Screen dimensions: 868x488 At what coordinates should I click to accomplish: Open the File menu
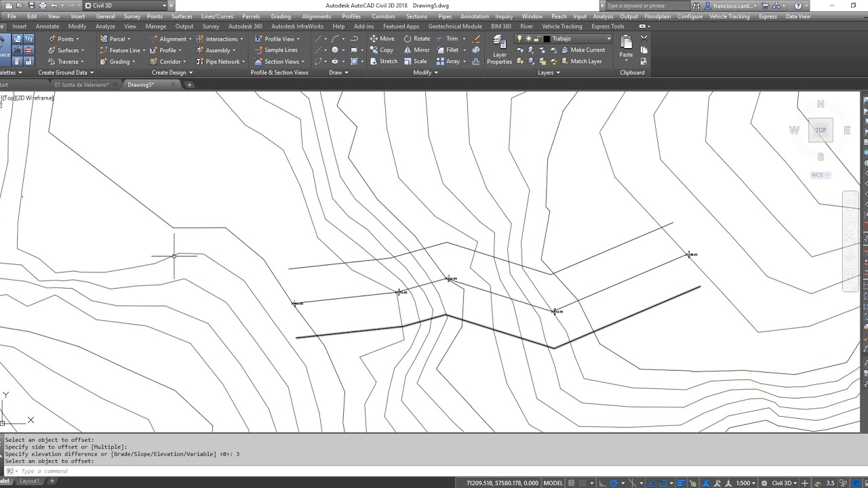pos(12,16)
